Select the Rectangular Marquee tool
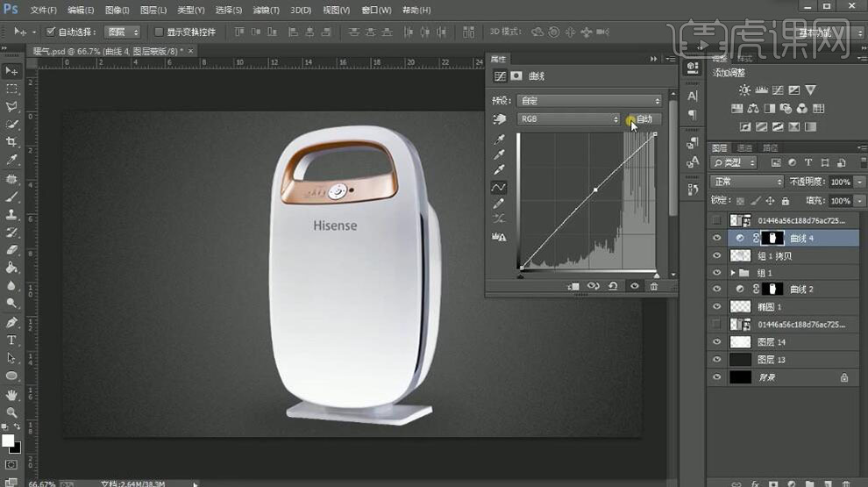This screenshot has width=868, height=487. pos(11,89)
